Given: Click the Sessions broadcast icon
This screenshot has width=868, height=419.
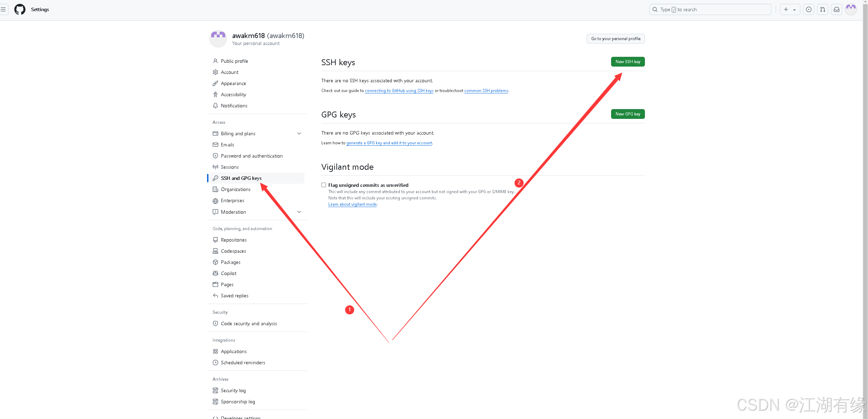Looking at the screenshot, I should pyautogui.click(x=215, y=167).
